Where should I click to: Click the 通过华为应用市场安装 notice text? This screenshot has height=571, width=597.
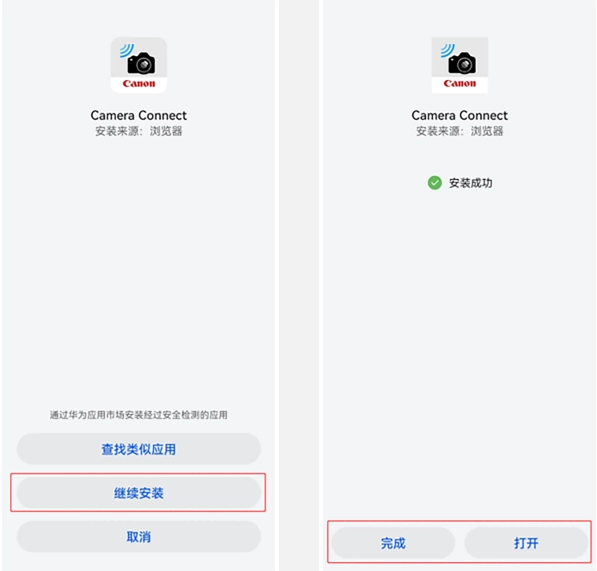coord(139,415)
